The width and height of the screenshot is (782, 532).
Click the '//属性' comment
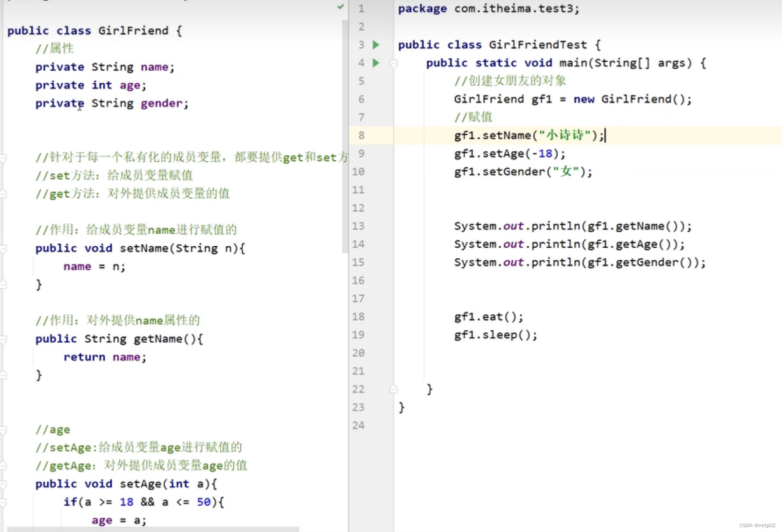pos(55,49)
